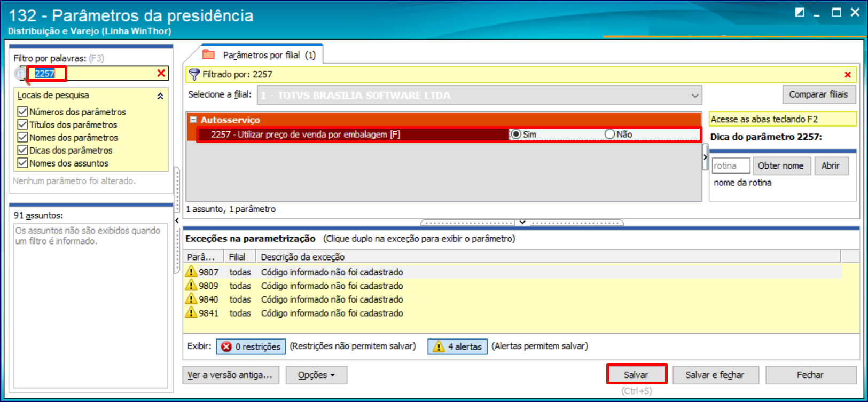Click warning icon of exception 9841
This screenshot has width=868, height=402.
coord(191,313)
